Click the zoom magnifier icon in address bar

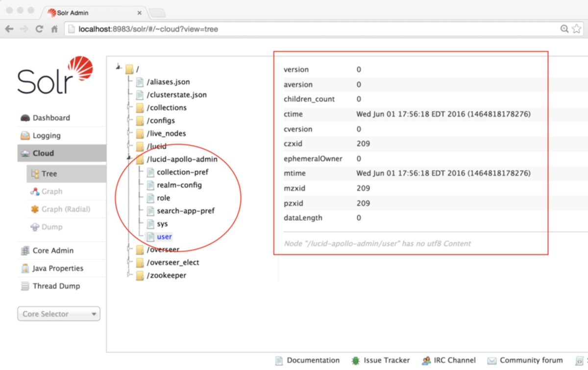[x=564, y=29]
